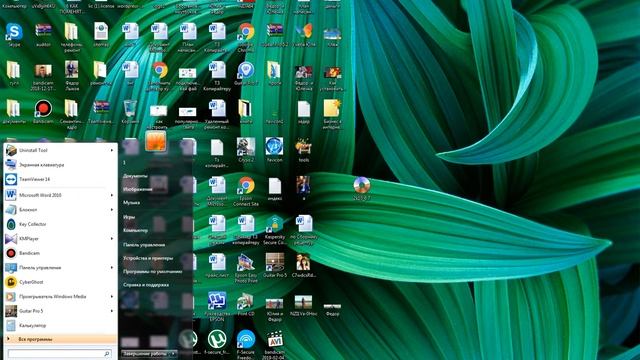Viewport: 640px width, 360px height.
Task: Select the green uTorrent desktop icon
Action: [217, 342]
